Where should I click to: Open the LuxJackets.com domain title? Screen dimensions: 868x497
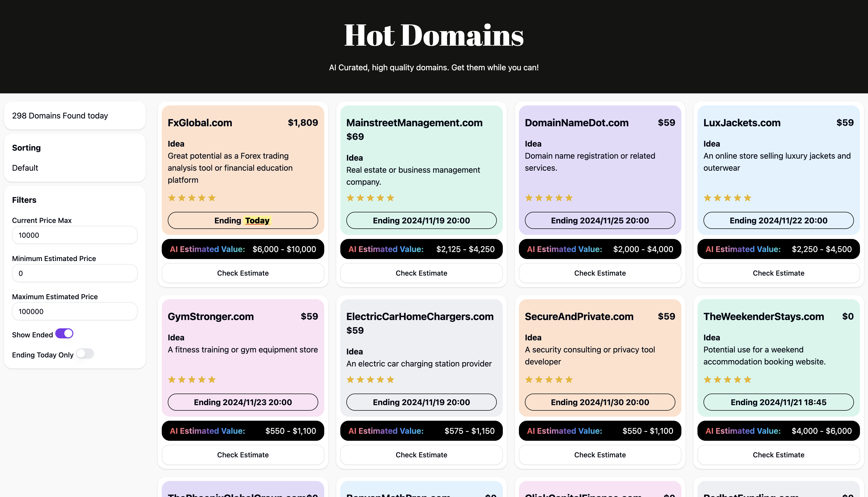point(742,123)
